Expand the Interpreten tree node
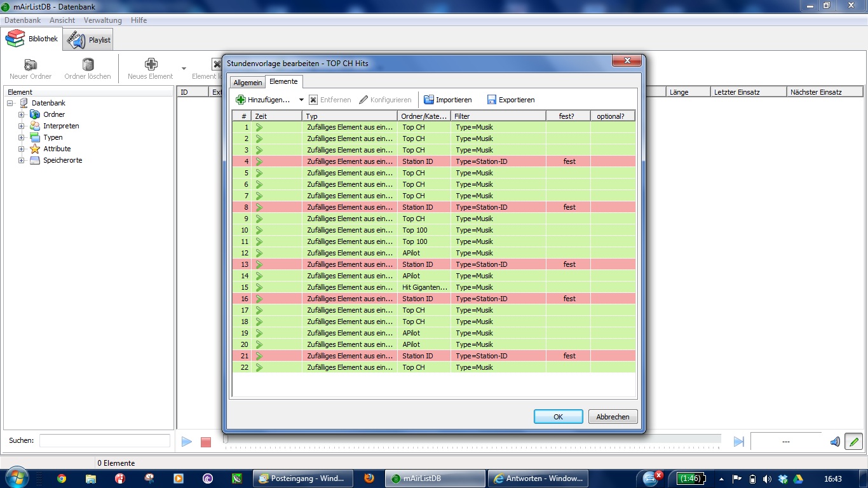Image resolution: width=868 pixels, height=488 pixels. (x=21, y=126)
